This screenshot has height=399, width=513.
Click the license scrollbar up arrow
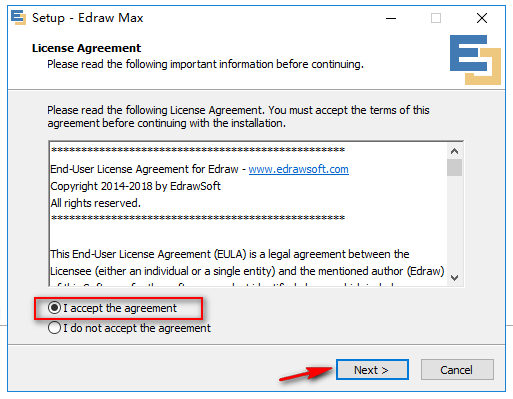click(454, 151)
